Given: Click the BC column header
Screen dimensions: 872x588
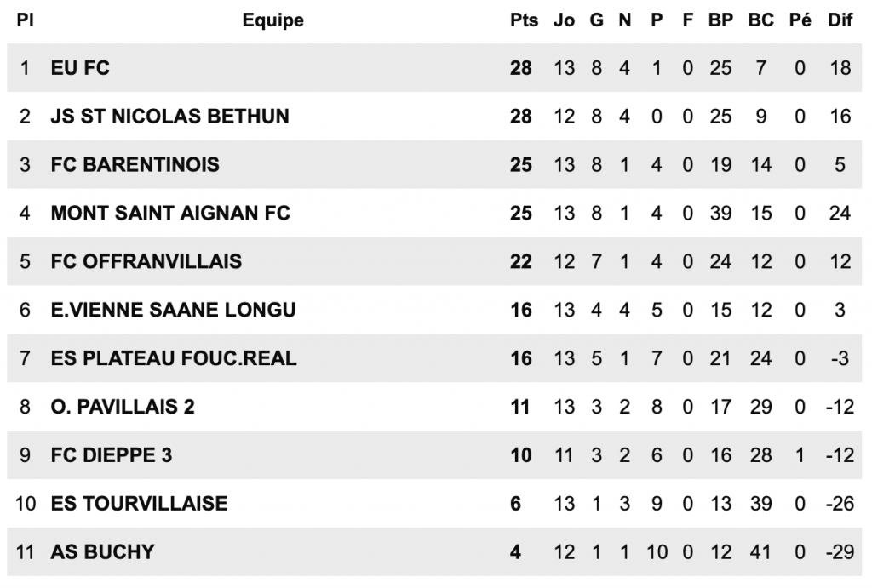Looking at the screenshot, I should [760, 20].
